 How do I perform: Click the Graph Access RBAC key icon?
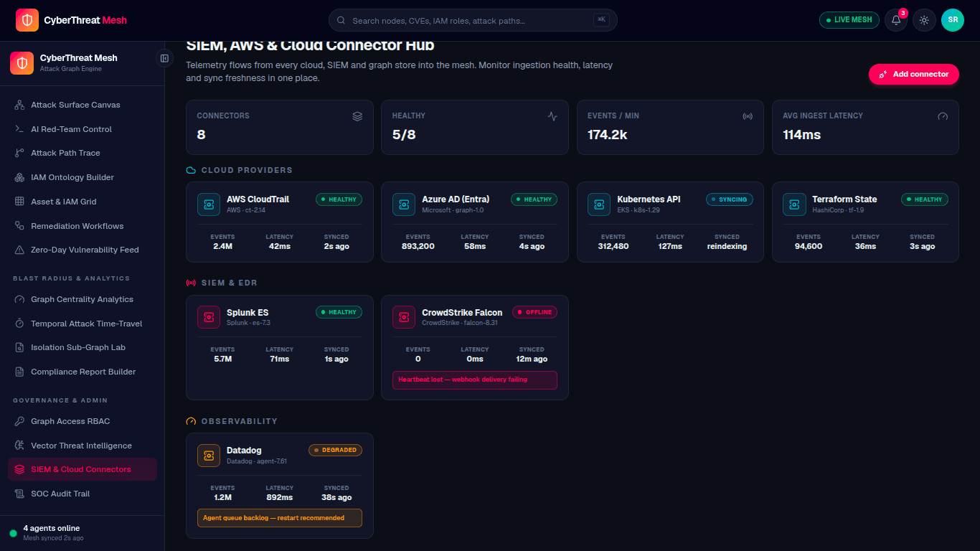pyautogui.click(x=19, y=421)
